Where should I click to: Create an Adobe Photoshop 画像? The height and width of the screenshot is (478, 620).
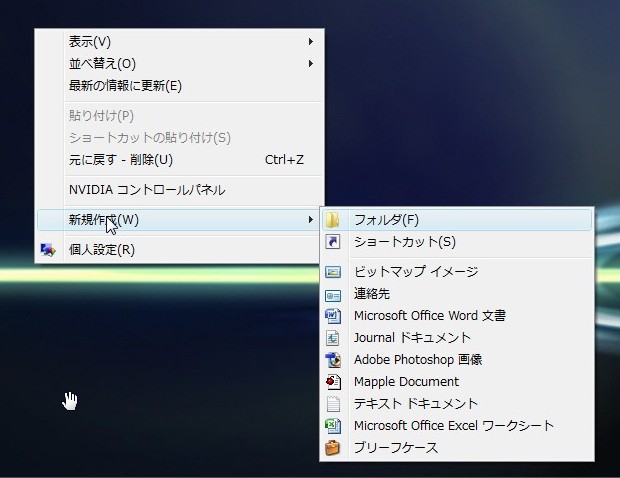(x=457, y=360)
